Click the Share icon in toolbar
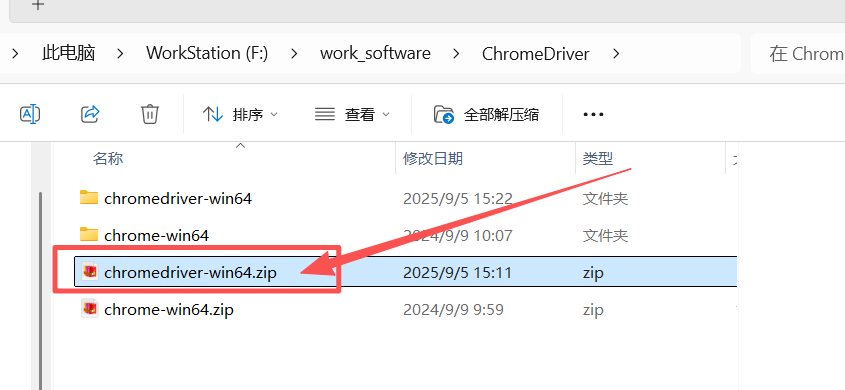 [90, 114]
